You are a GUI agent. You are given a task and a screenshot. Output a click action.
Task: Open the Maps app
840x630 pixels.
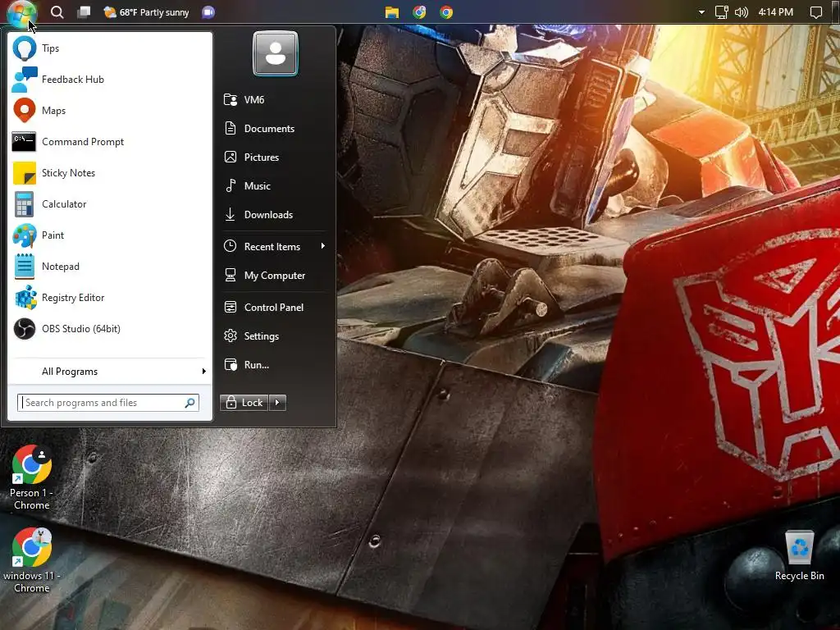coord(110,111)
